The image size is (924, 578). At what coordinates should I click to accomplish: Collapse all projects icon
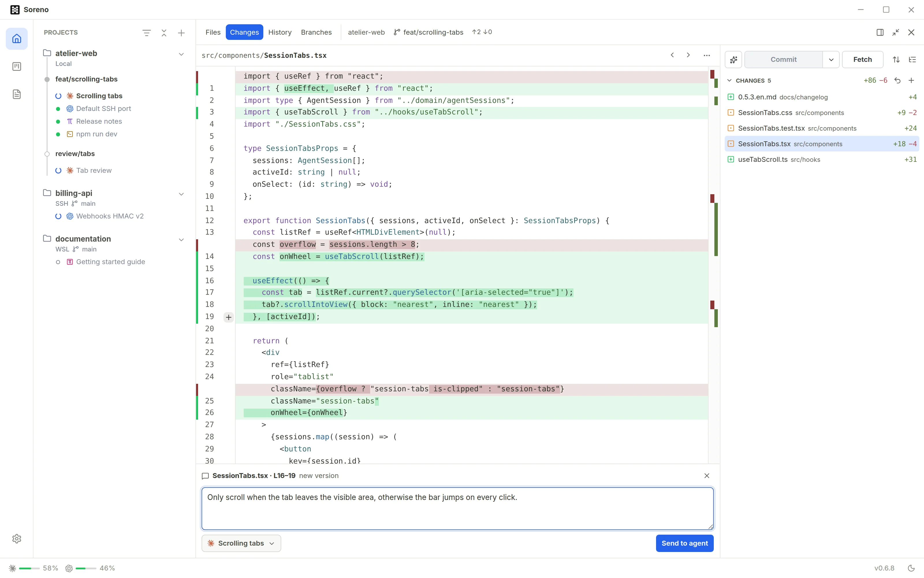point(164,33)
